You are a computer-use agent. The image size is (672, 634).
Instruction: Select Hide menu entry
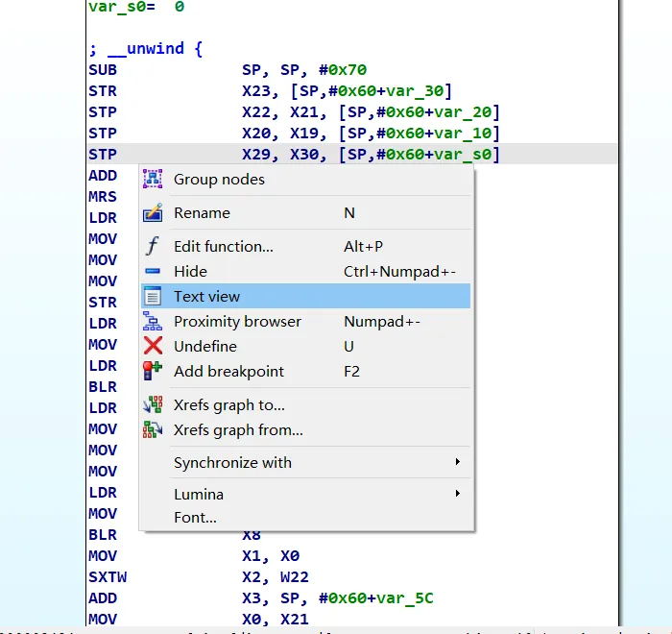[x=306, y=271]
